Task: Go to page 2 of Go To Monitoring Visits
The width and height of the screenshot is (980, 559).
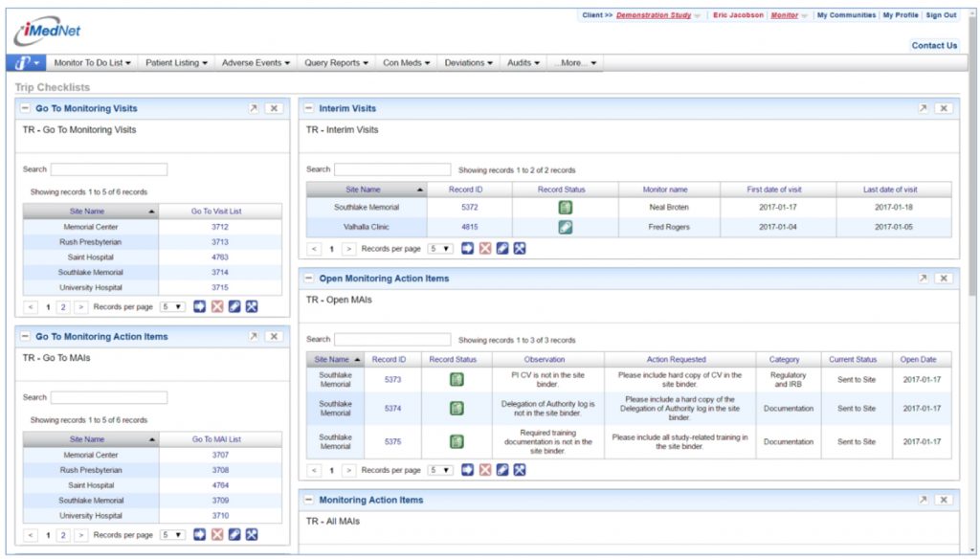Action: pyautogui.click(x=63, y=307)
